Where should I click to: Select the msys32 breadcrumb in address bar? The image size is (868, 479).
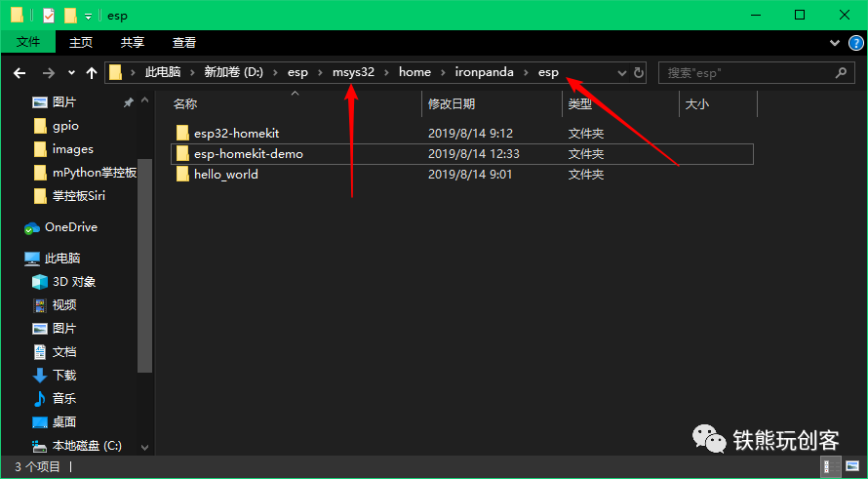[353, 72]
